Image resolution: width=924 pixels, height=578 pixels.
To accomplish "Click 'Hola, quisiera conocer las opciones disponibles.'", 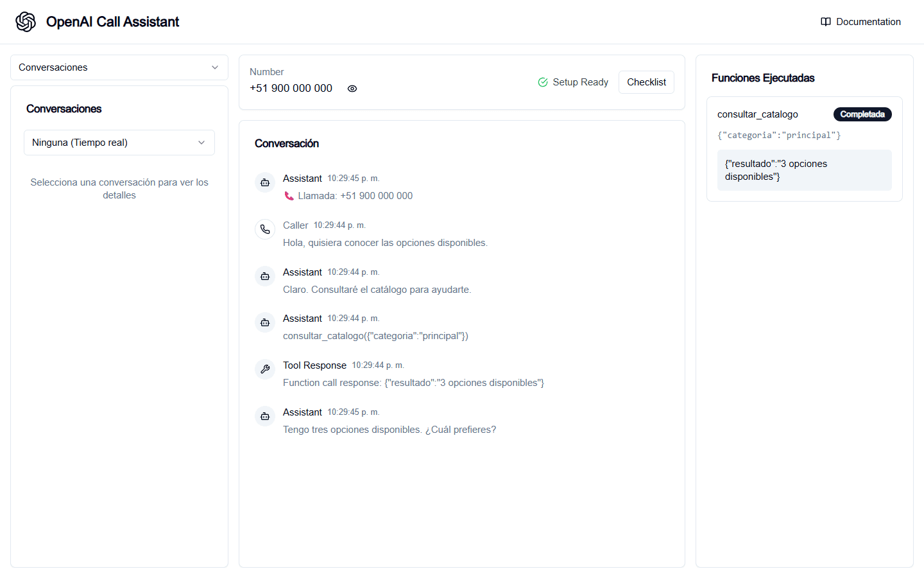I will [385, 243].
